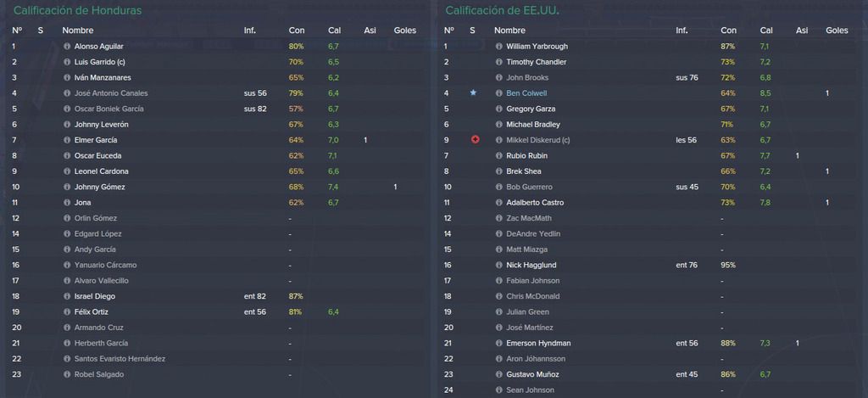Click the Inf. header in the Honduras table
Viewport: 868px width, 398px height.
[250, 31]
